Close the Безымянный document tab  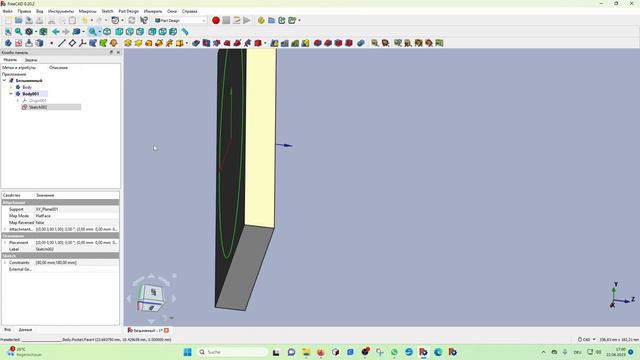[x=167, y=330]
